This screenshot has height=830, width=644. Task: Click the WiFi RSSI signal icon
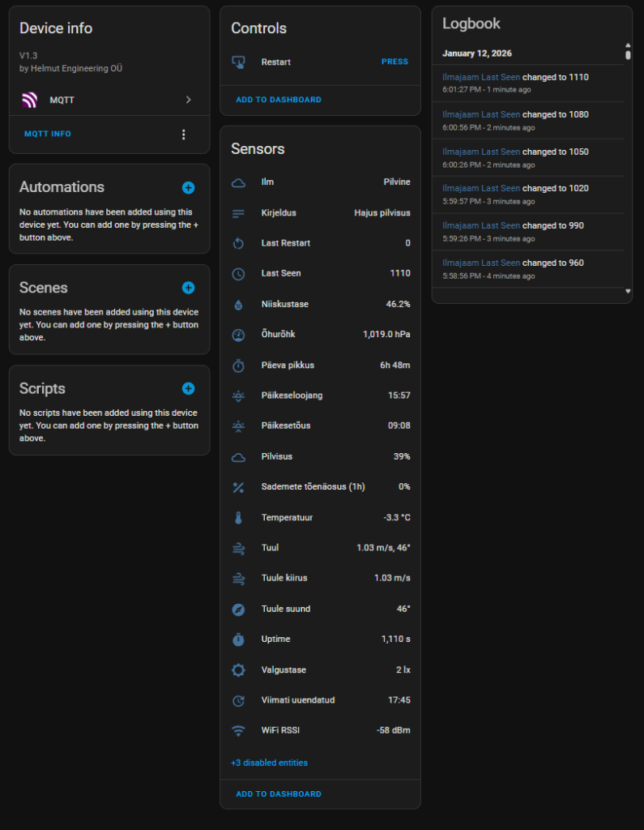tap(239, 730)
